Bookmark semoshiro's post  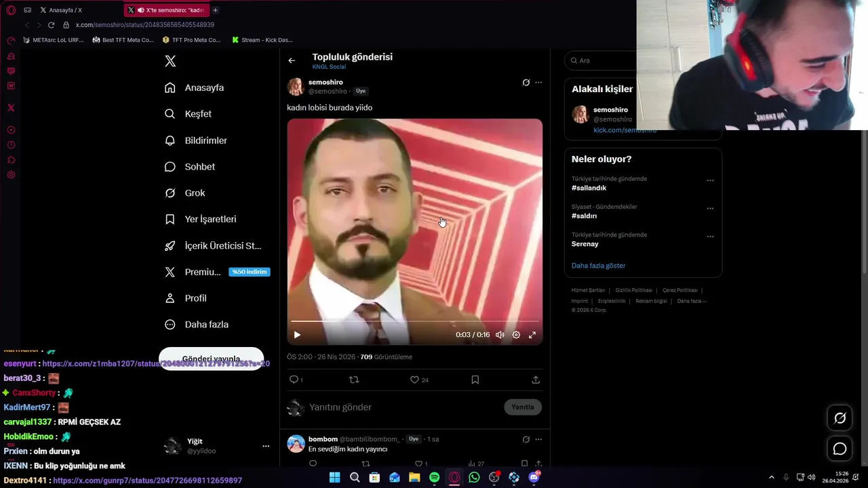click(475, 380)
